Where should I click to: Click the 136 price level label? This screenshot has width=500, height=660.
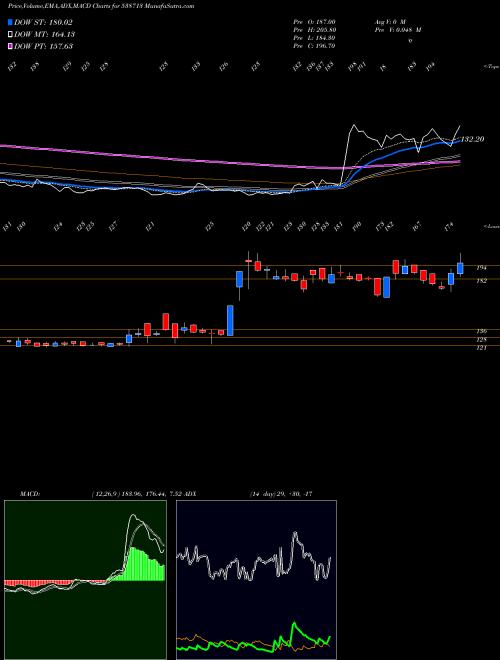coord(481,331)
